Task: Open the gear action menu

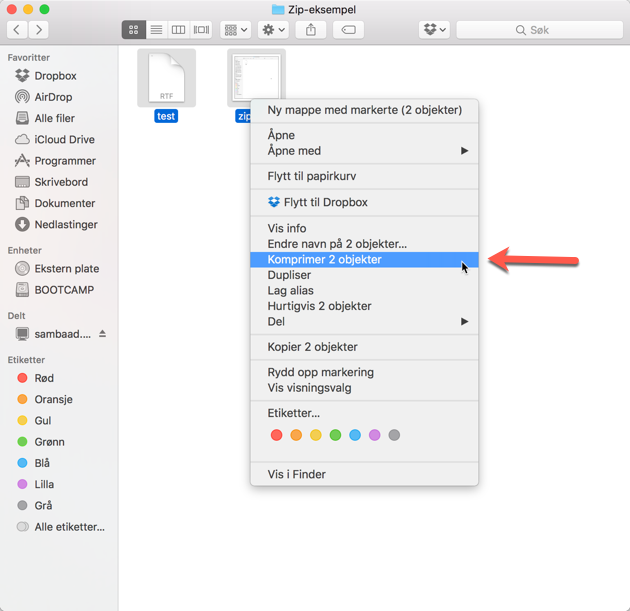Action: coord(273,30)
